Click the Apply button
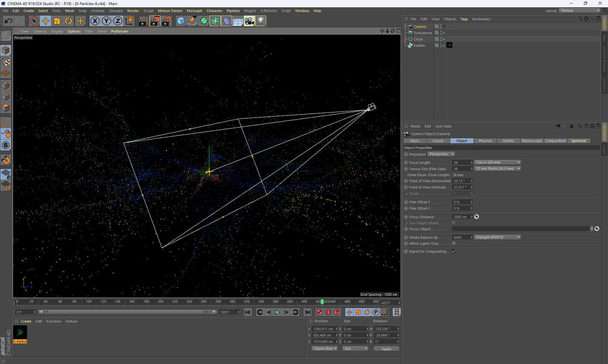The image size is (608, 364). 386,349
